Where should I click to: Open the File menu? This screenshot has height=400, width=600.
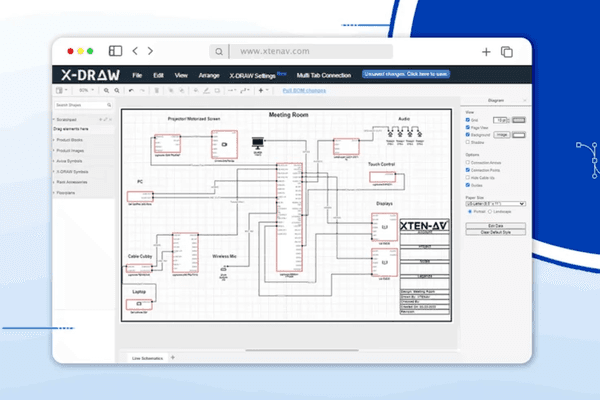[137, 75]
